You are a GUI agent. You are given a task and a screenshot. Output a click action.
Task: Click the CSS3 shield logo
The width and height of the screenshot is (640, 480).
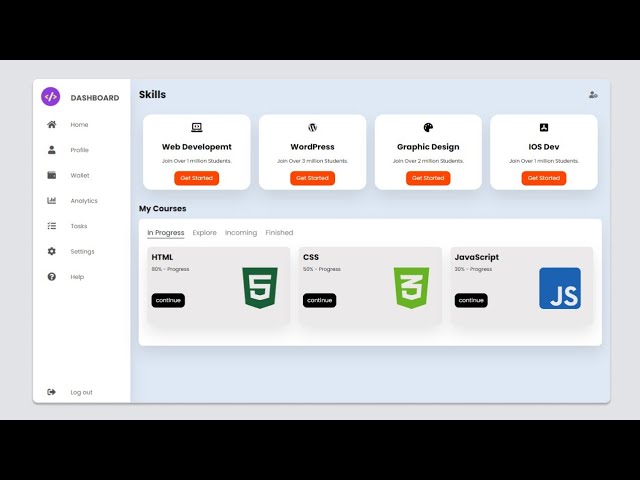(x=411, y=288)
